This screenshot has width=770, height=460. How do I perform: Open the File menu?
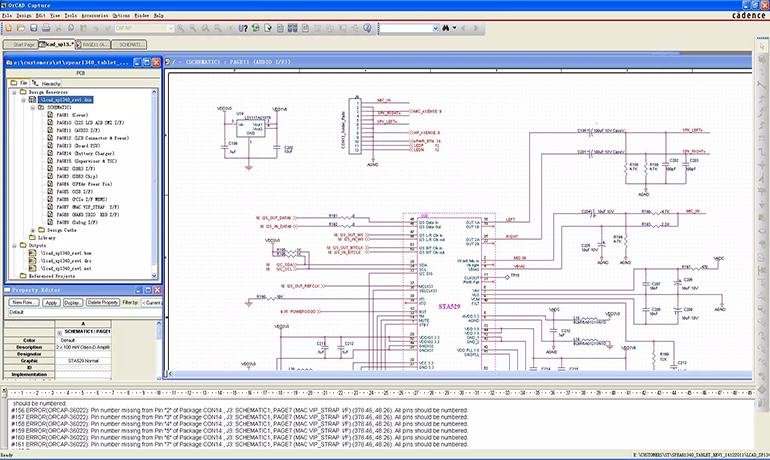click(7, 15)
